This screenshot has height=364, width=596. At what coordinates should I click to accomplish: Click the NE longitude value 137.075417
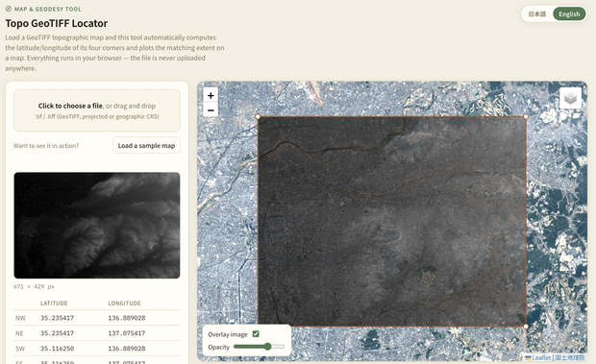point(127,333)
